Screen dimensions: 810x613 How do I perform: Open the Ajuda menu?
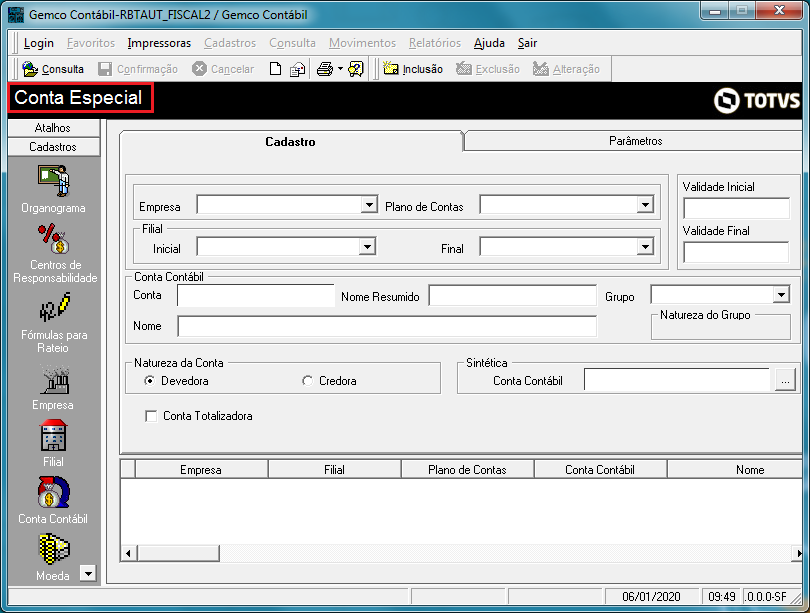coord(489,43)
